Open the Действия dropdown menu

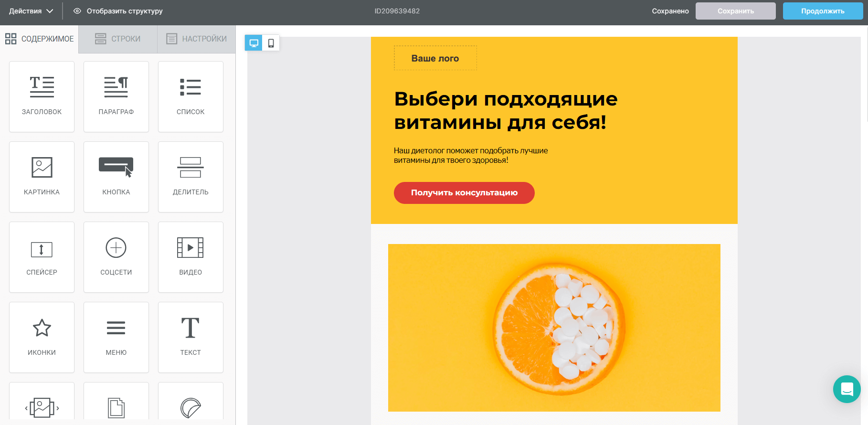(x=31, y=11)
